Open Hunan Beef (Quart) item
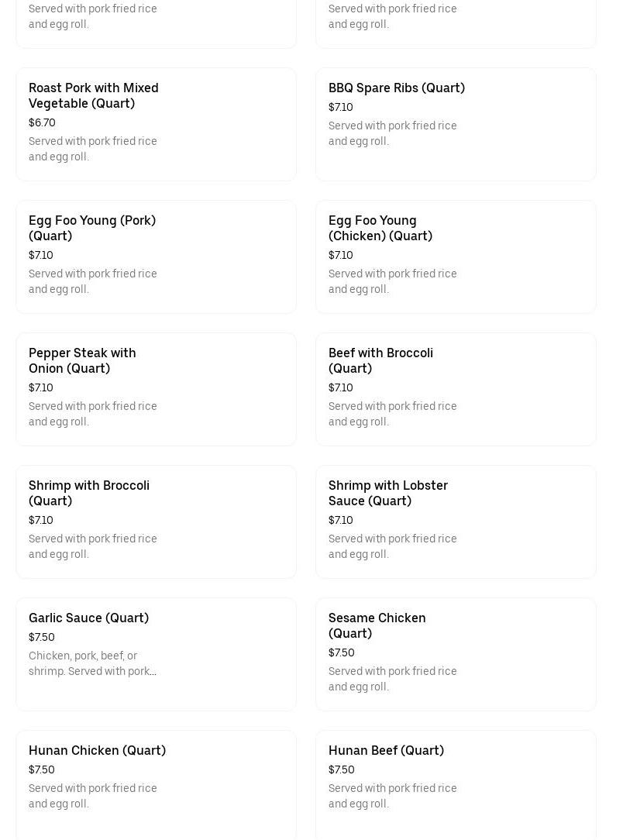The width and height of the screenshot is (623, 840). coord(386,750)
